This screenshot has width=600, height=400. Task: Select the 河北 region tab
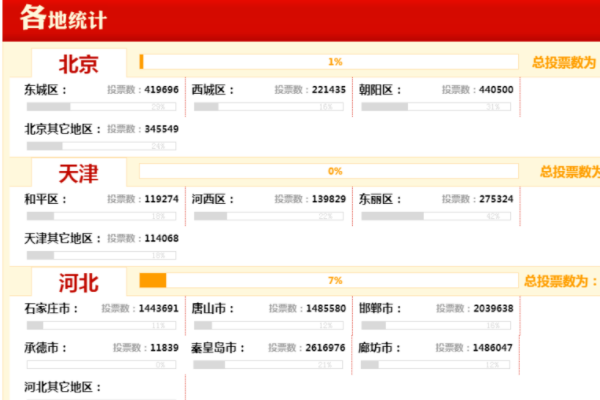tap(78, 282)
